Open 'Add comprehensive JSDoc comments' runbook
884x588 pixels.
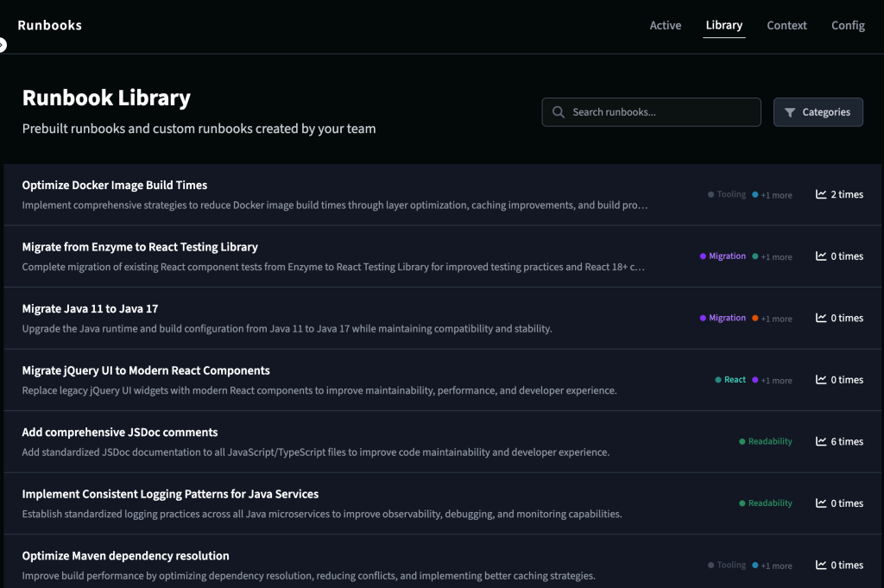click(120, 432)
